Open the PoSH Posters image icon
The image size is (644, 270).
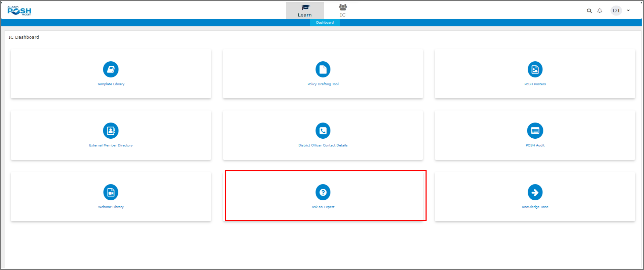[x=535, y=69]
